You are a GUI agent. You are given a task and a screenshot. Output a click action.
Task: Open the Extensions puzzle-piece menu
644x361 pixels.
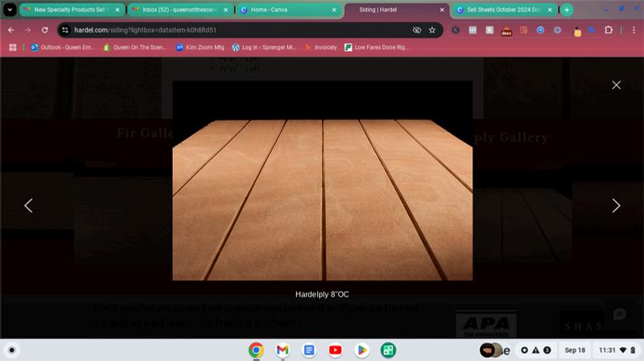(x=609, y=30)
